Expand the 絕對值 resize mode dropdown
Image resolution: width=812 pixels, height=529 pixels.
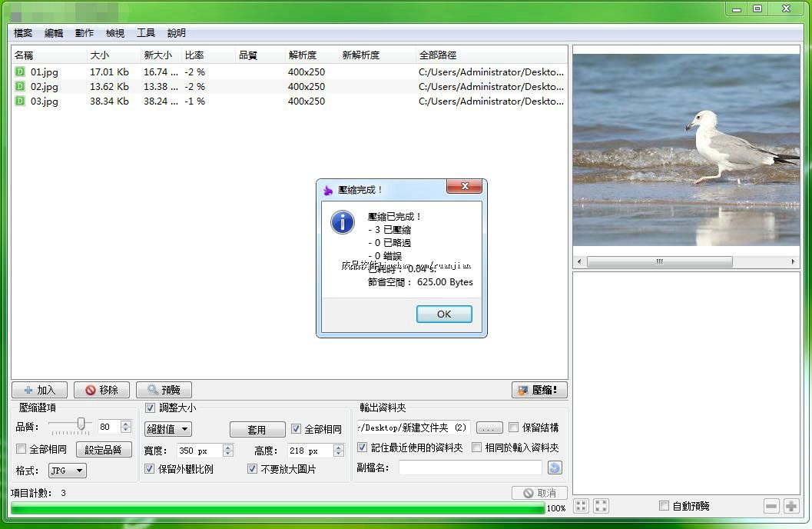[x=168, y=429]
